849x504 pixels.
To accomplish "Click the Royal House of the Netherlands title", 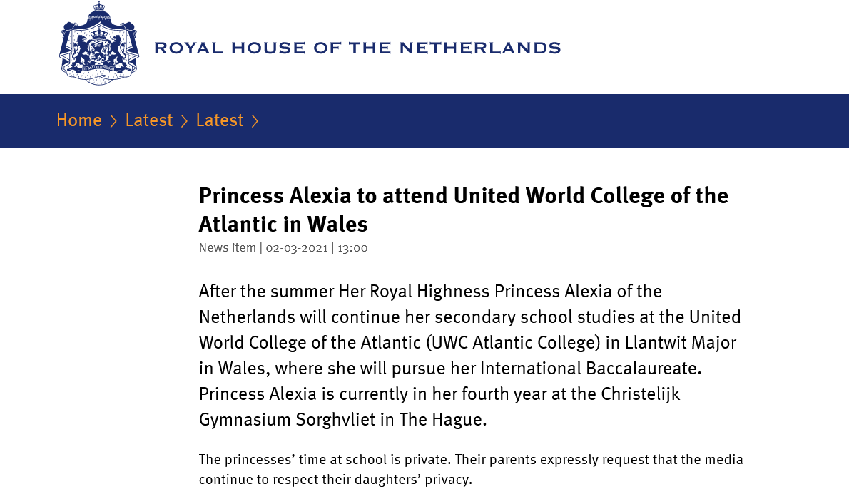I will click(x=357, y=48).
